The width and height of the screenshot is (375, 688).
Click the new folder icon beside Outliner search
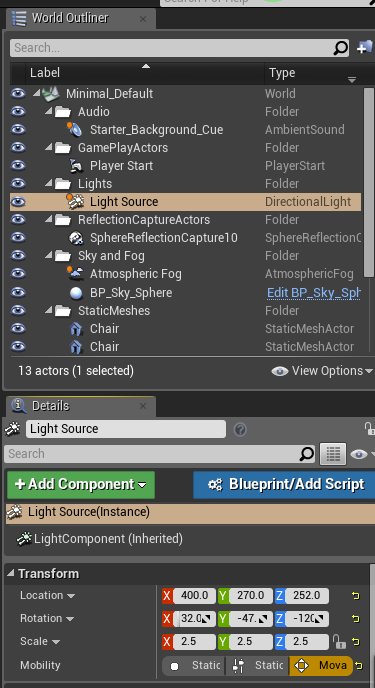pos(364,48)
